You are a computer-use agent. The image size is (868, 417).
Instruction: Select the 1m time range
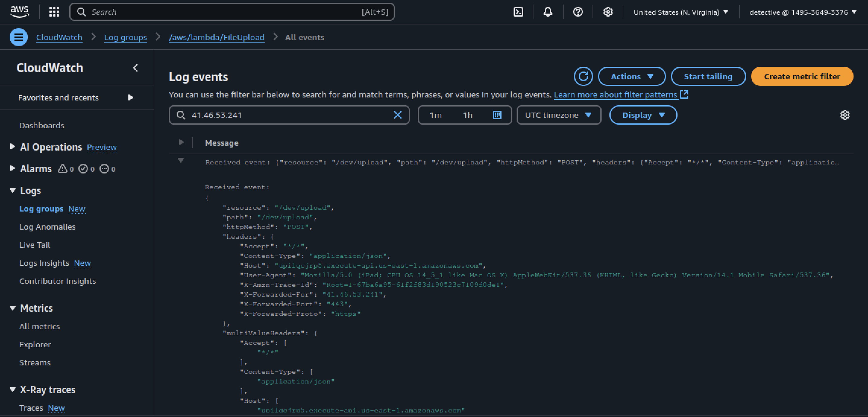point(435,115)
